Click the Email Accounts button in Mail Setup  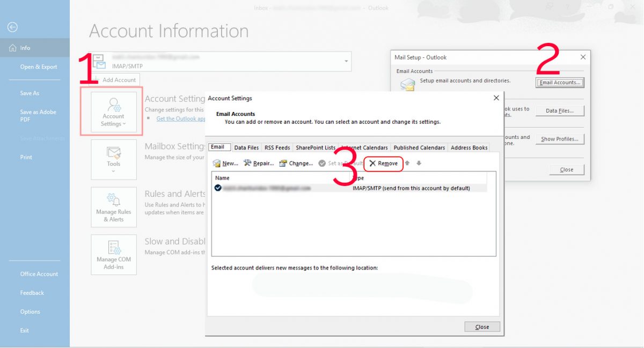click(x=560, y=82)
